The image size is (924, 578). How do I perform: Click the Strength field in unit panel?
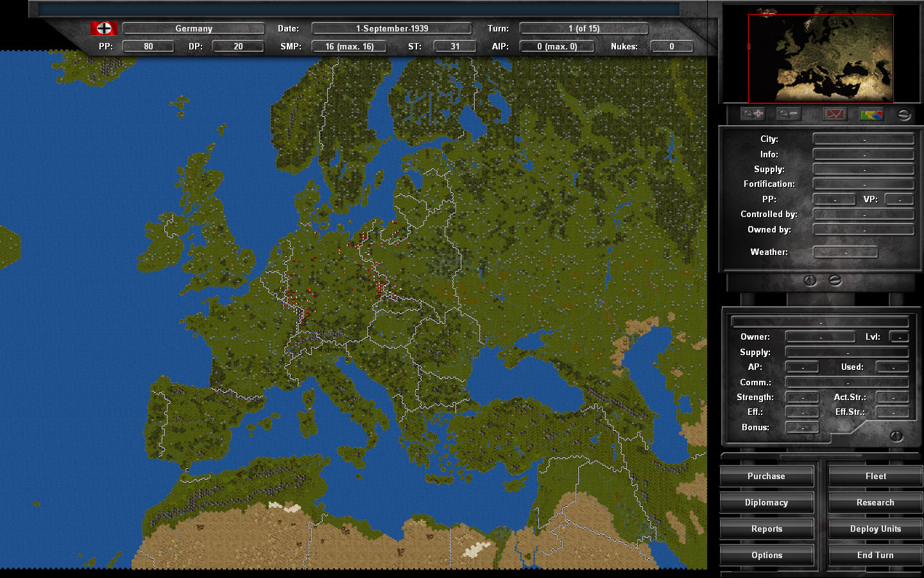click(x=802, y=397)
